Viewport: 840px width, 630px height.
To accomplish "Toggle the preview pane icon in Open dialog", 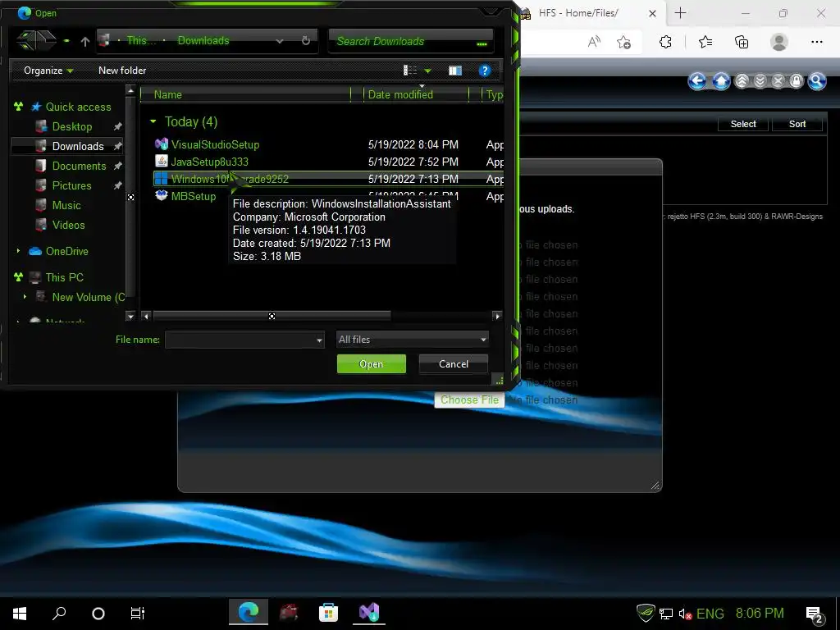I will click(454, 71).
